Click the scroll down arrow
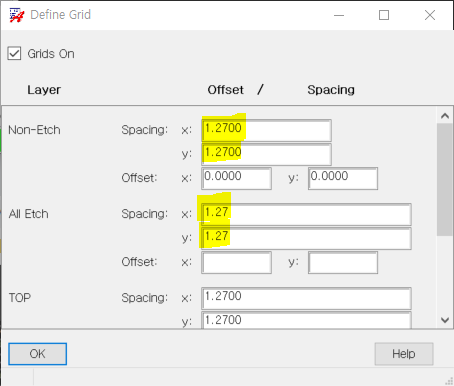The width and height of the screenshot is (454, 386). click(x=445, y=320)
